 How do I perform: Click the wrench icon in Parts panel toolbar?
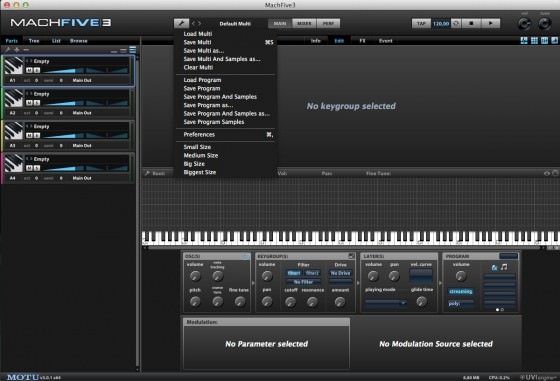pyautogui.click(x=7, y=50)
